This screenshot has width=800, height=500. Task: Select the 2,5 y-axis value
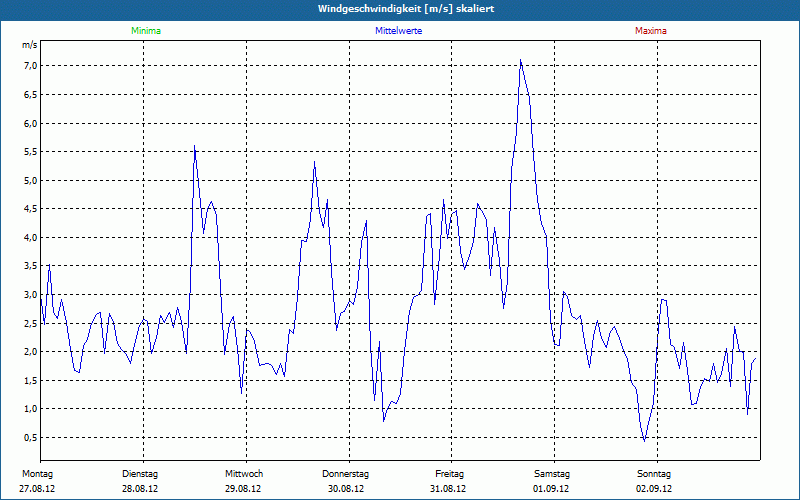(31, 323)
